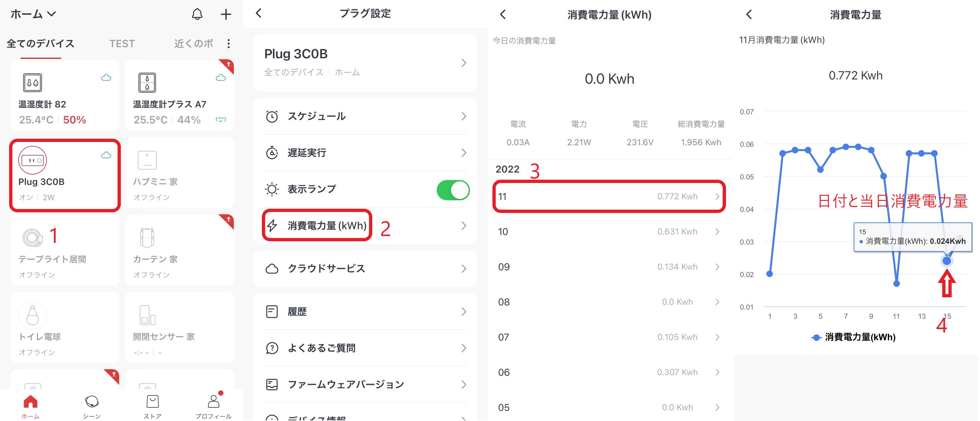The height and width of the screenshot is (421, 980).
Task: Expand month 10 consumption row
Action: coord(609,232)
